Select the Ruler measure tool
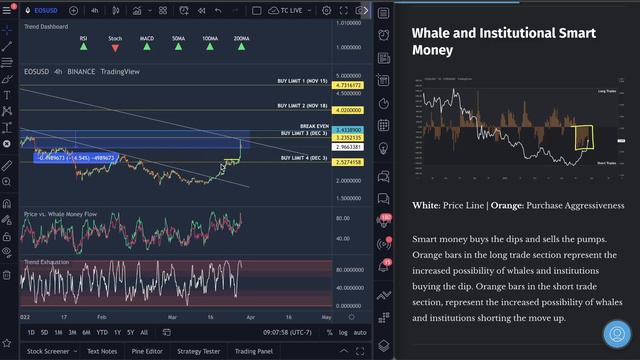 pyautogui.click(x=7, y=166)
